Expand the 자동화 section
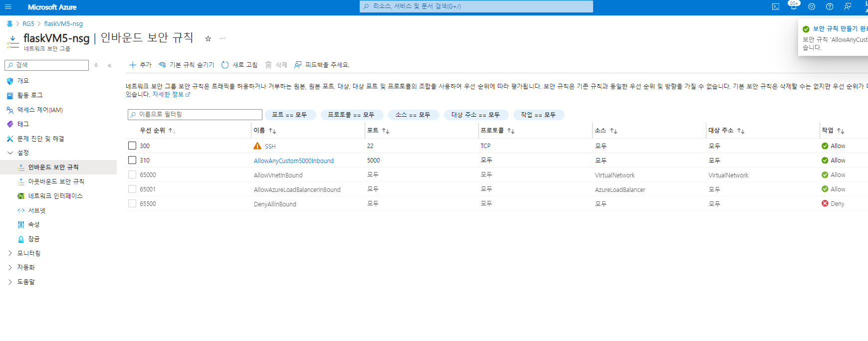Screen dimensions: 868x341 click(x=10, y=267)
